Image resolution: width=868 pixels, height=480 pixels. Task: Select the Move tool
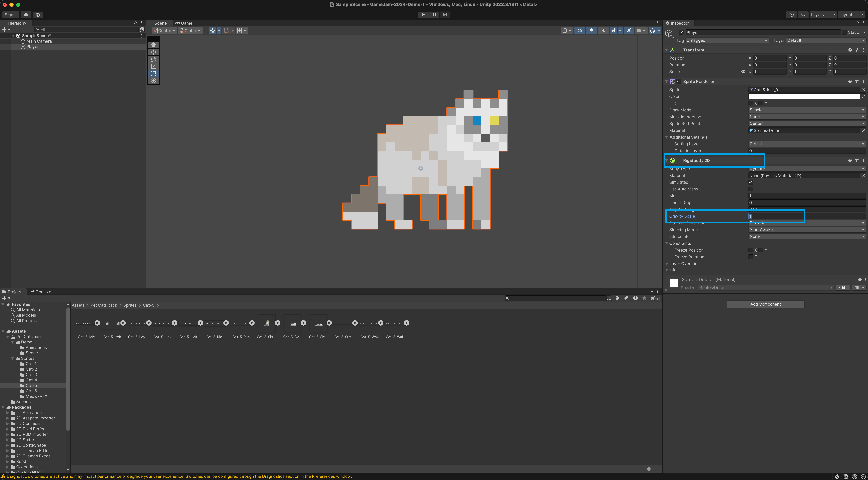154,52
